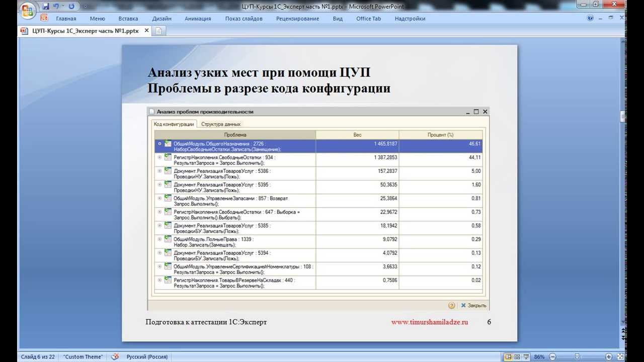644x362 pixels.
Task: Redo the last action
Action: pos(71,7)
